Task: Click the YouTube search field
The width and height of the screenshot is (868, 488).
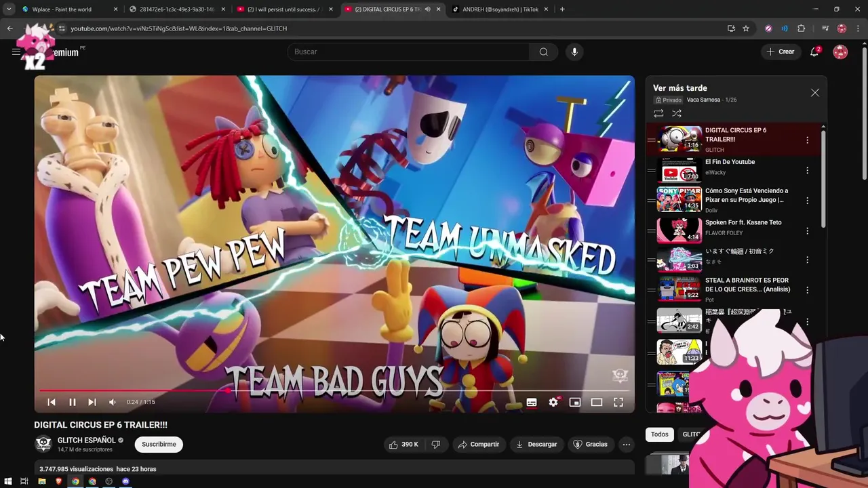Action: (x=409, y=52)
